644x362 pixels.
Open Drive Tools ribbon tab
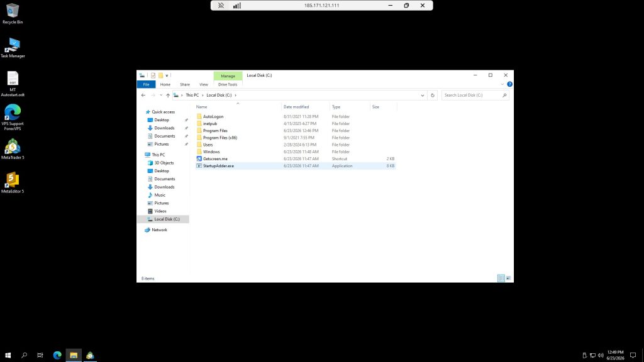point(228,85)
